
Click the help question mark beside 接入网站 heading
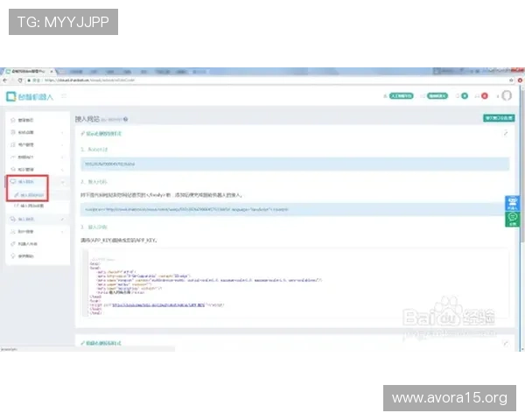tap(125, 119)
